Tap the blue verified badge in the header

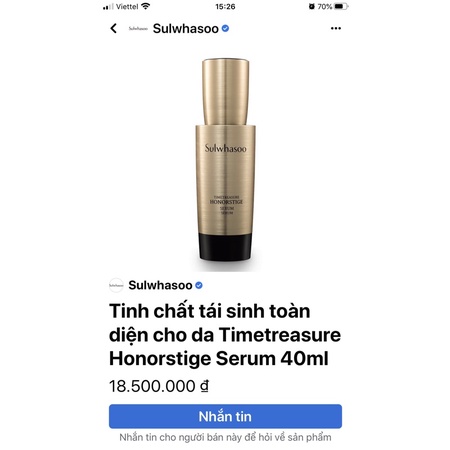coord(225,29)
